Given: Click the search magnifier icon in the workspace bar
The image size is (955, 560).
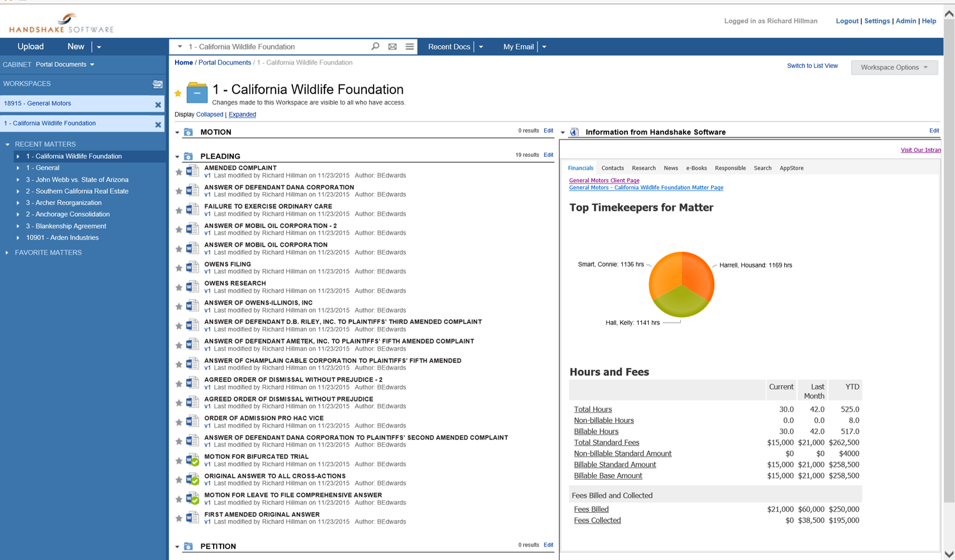Looking at the screenshot, I should [x=375, y=47].
